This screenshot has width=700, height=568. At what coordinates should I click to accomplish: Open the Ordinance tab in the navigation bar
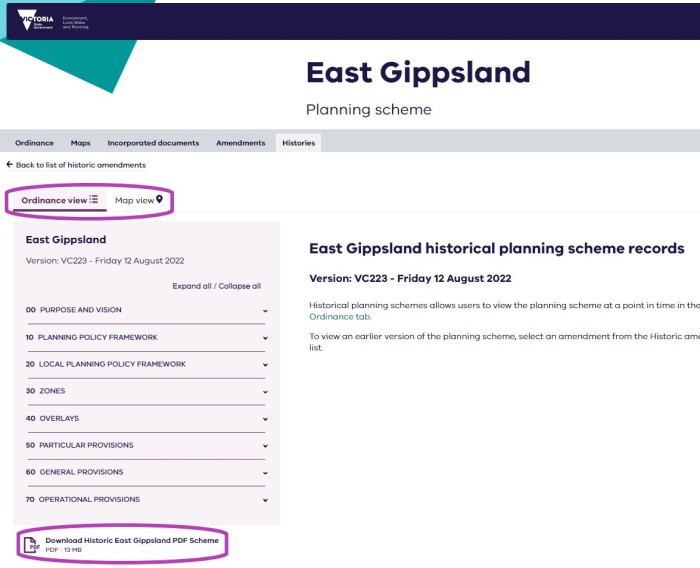coord(34,143)
